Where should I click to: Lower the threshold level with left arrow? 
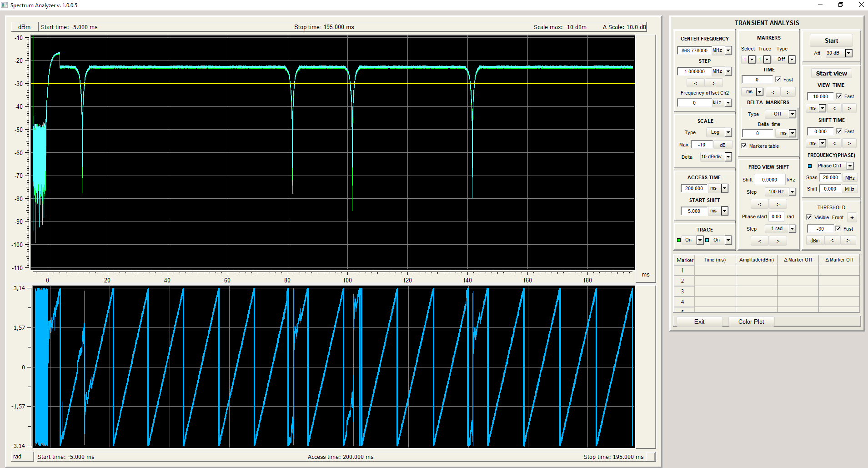pos(832,240)
